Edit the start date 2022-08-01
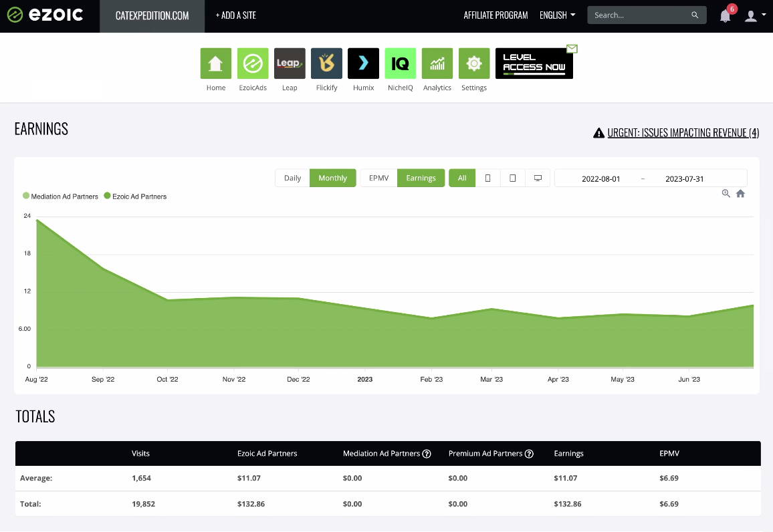 click(601, 179)
